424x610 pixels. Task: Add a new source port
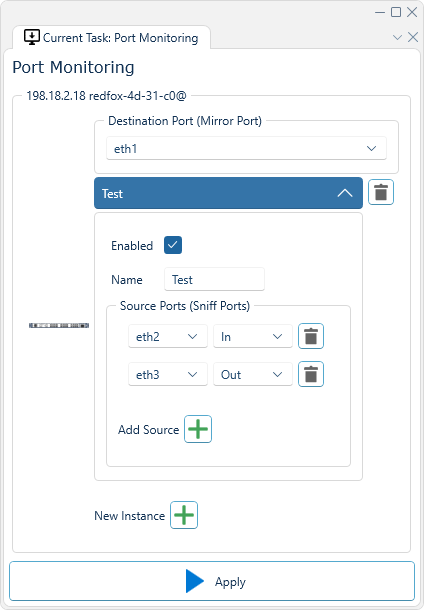click(x=198, y=429)
